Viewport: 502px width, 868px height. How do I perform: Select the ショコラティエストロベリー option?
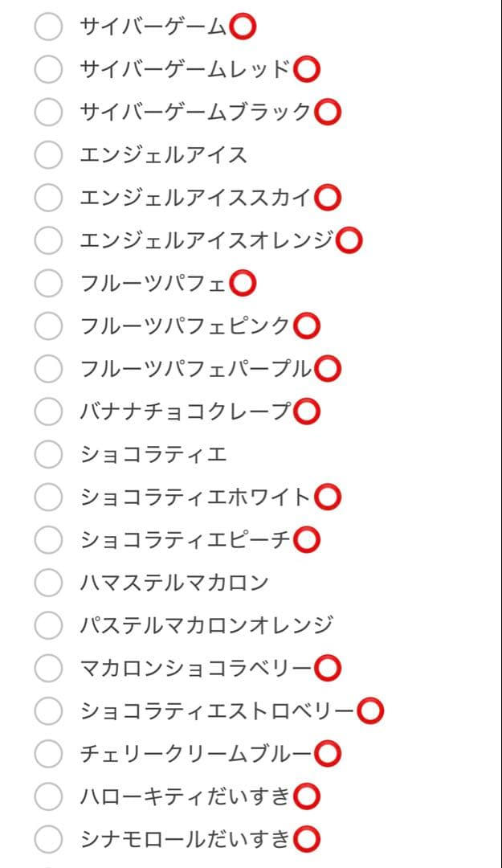click(x=48, y=710)
